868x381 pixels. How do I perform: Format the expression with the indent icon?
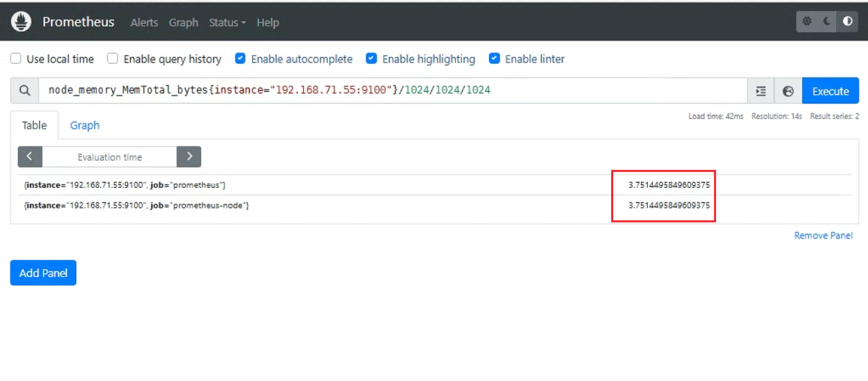pyautogui.click(x=761, y=91)
